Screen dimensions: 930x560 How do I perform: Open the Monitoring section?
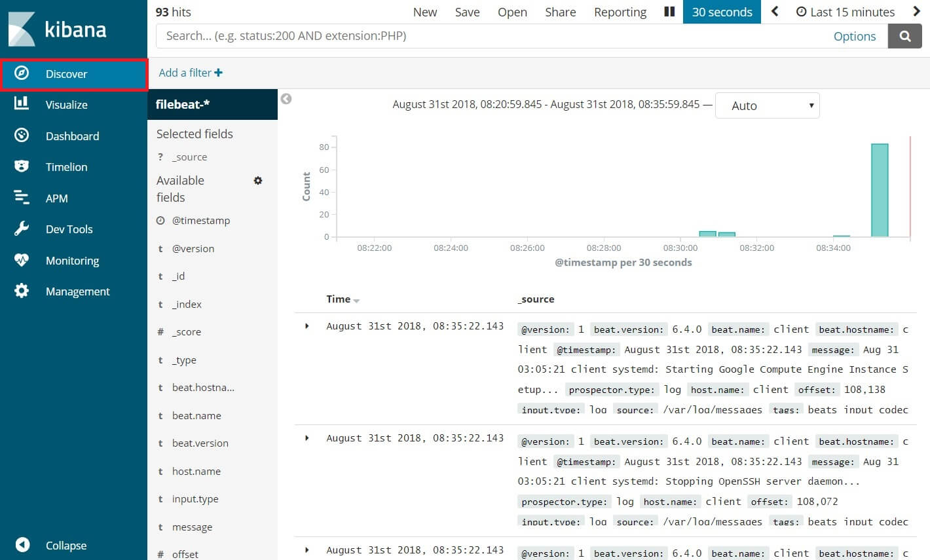click(72, 260)
